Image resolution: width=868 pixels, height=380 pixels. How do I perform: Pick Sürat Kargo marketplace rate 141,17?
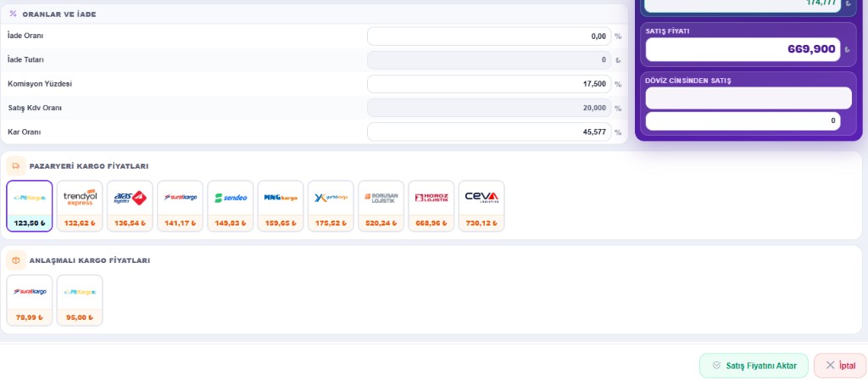coord(180,206)
